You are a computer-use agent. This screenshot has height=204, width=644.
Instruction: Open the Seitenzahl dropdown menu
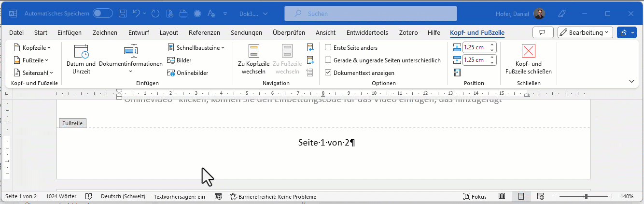pyautogui.click(x=34, y=73)
